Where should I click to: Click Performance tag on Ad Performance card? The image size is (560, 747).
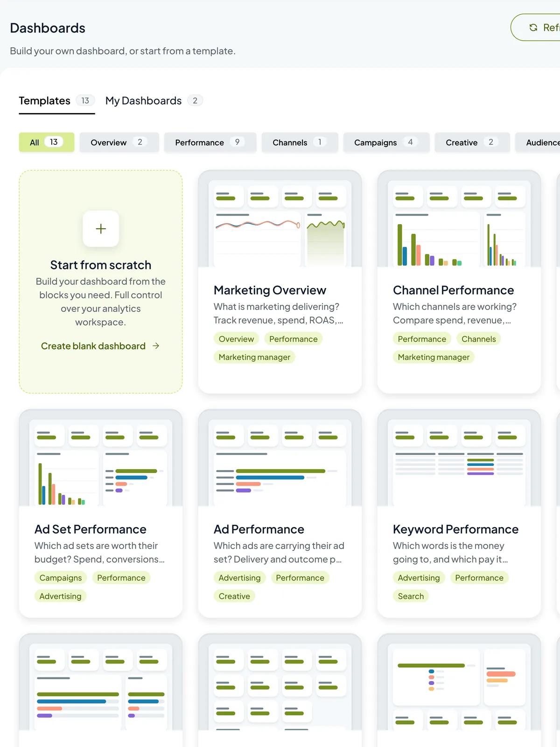[300, 578]
